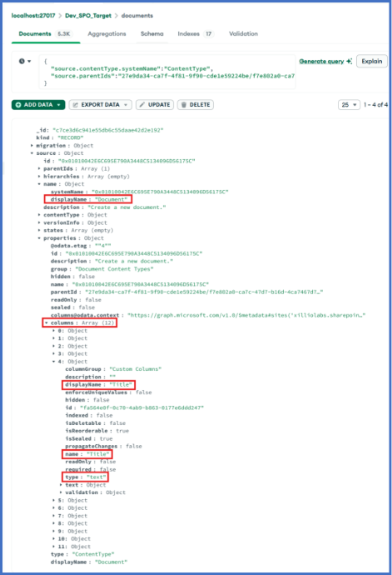Expand the text Object in column 4
Screen dimensions: 392x575
pos(62,485)
